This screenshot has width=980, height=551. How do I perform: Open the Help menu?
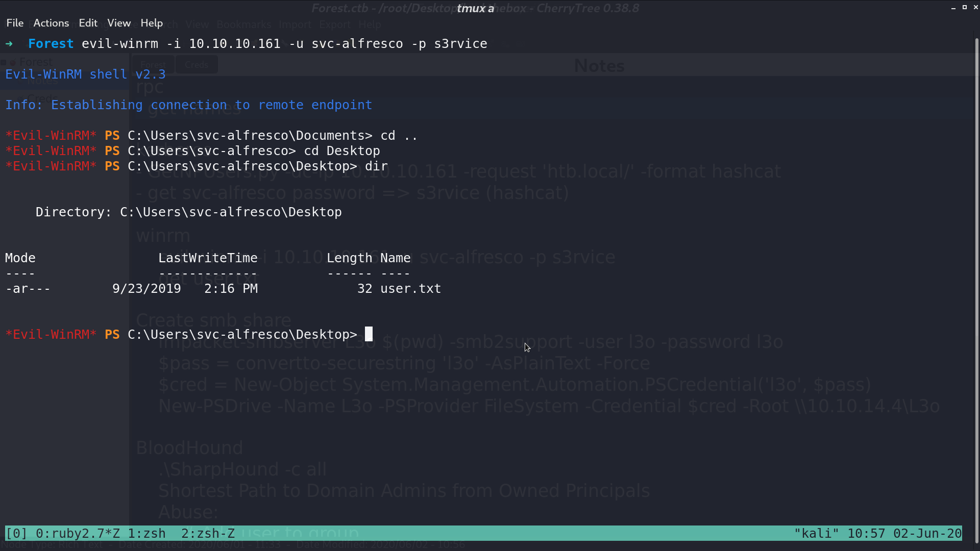pyautogui.click(x=152, y=23)
